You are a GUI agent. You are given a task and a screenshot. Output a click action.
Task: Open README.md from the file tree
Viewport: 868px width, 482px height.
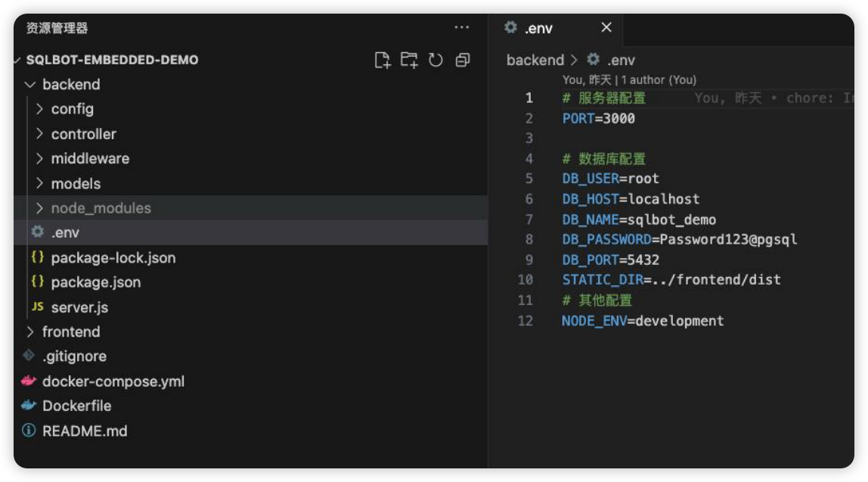pos(84,431)
